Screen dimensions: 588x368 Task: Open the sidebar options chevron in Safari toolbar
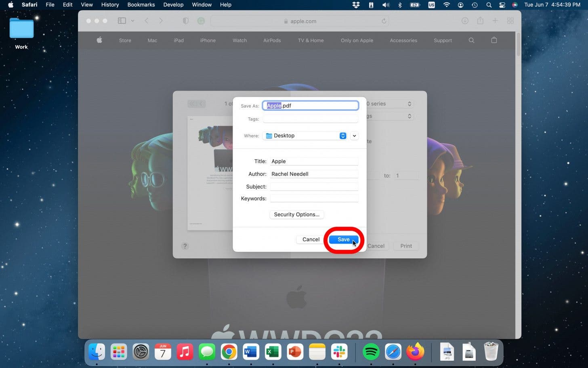pos(132,21)
